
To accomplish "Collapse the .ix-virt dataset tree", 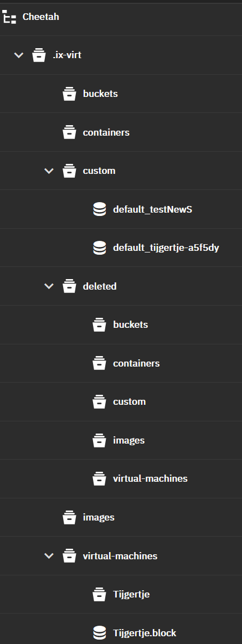I will click(18, 55).
